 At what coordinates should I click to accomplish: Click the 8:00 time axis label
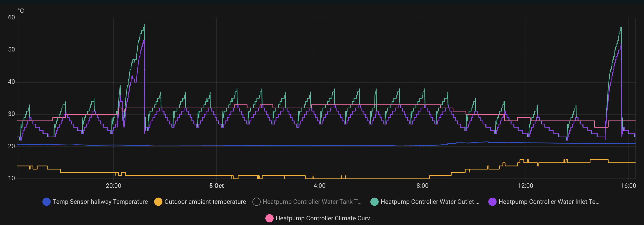click(422, 186)
